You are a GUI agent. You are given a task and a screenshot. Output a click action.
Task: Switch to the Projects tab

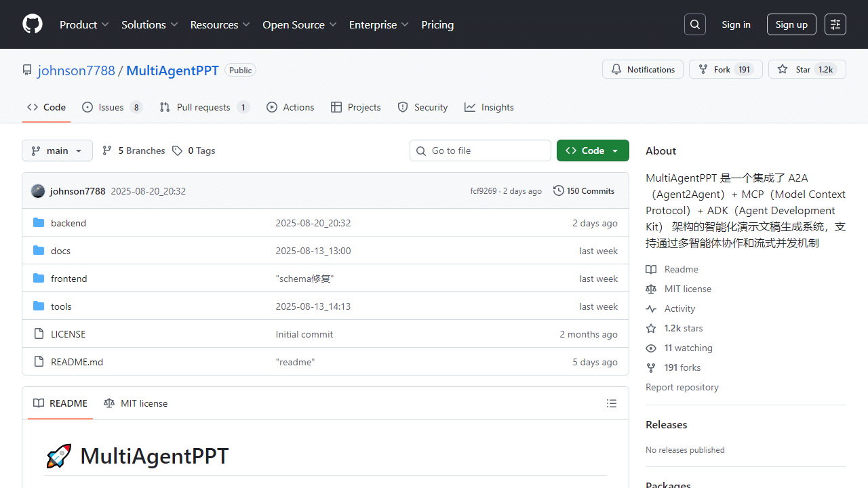pos(356,107)
